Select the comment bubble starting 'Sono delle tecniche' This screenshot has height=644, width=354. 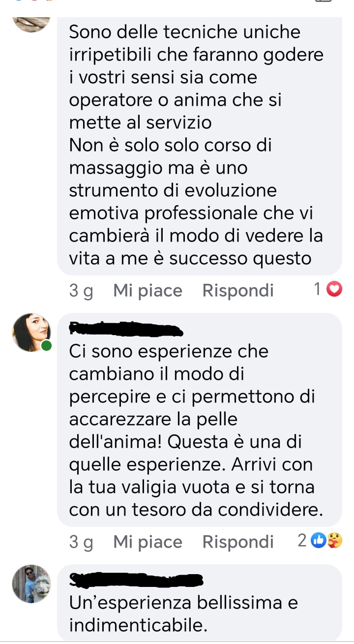200,146
